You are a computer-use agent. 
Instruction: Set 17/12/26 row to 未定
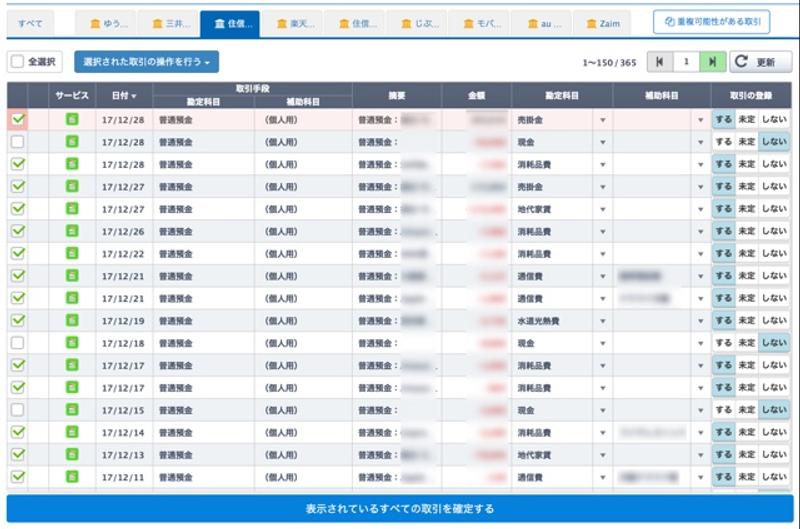[x=746, y=231]
